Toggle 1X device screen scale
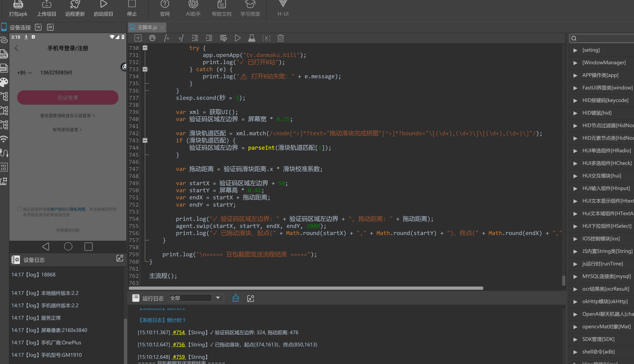This screenshot has width=634, height=364. pos(38,27)
